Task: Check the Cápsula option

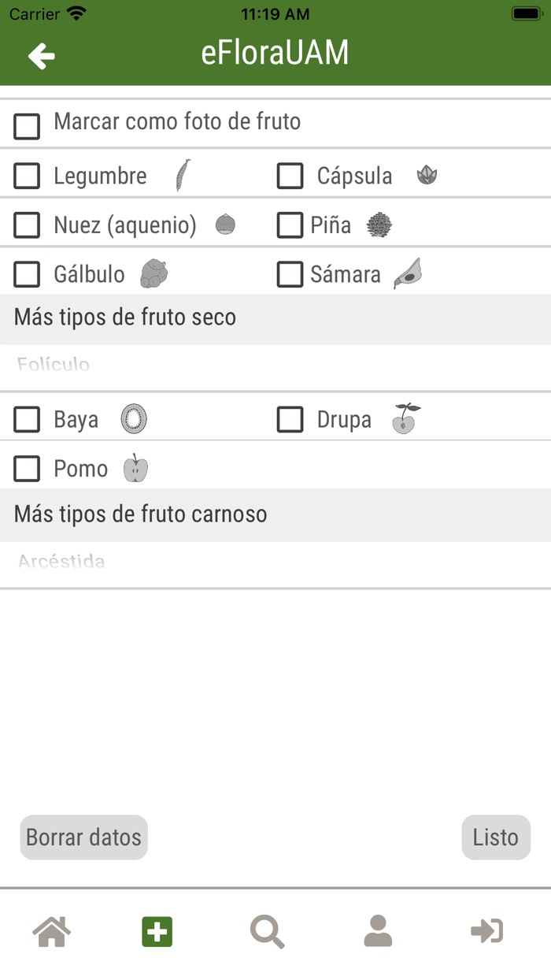Action: [x=290, y=175]
